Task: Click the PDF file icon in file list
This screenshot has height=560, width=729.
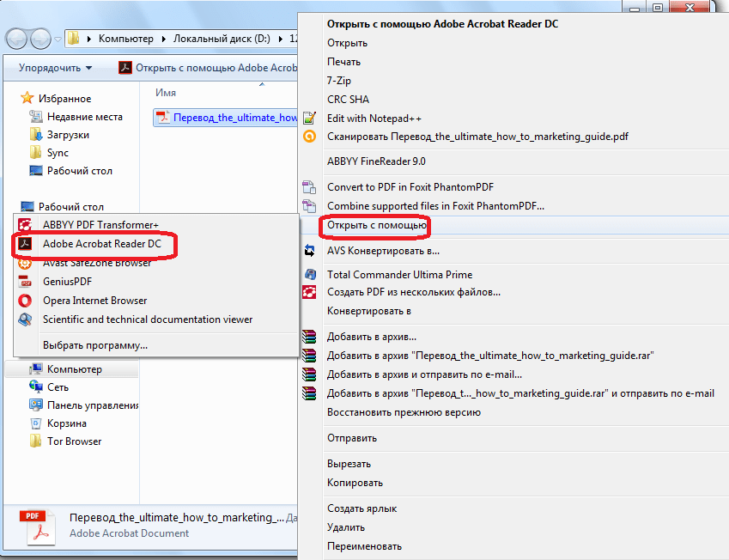Action: tap(163, 117)
